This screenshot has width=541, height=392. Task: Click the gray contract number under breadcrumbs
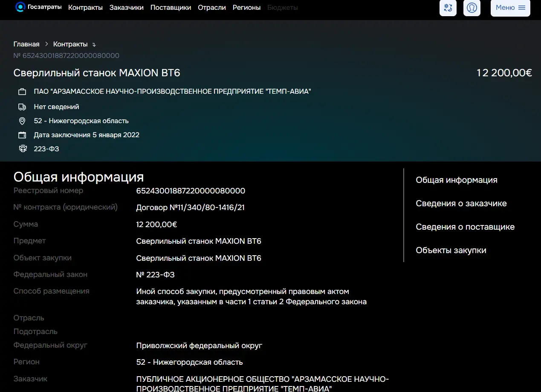(x=67, y=56)
